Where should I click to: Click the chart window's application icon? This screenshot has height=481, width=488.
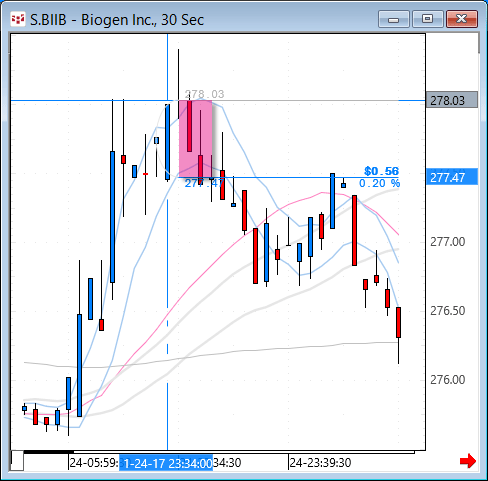click(x=18, y=20)
